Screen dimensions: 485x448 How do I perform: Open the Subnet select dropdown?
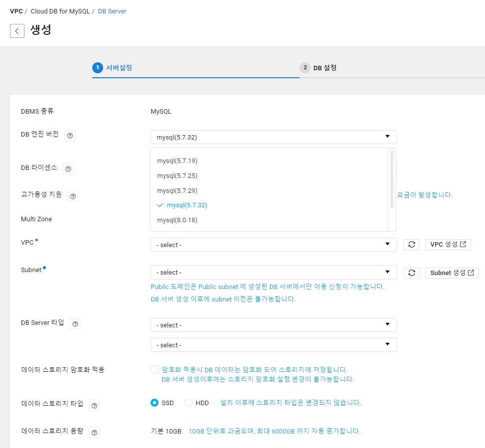click(273, 272)
